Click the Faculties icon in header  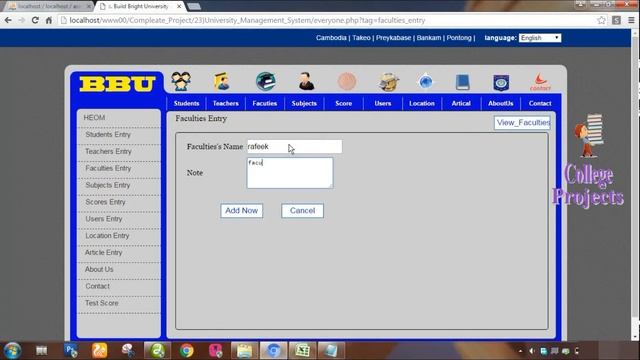click(x=265, y=81)
